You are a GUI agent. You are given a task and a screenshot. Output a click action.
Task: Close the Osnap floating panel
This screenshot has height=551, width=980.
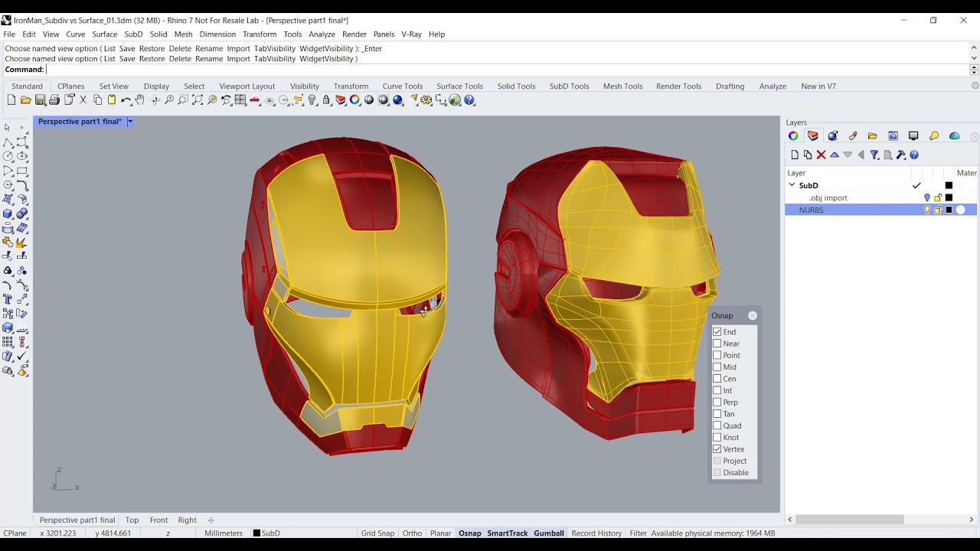(753, 315)
